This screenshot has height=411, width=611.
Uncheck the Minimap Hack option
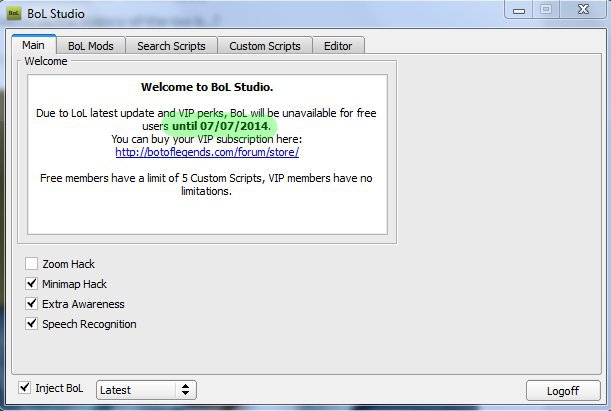32,284
